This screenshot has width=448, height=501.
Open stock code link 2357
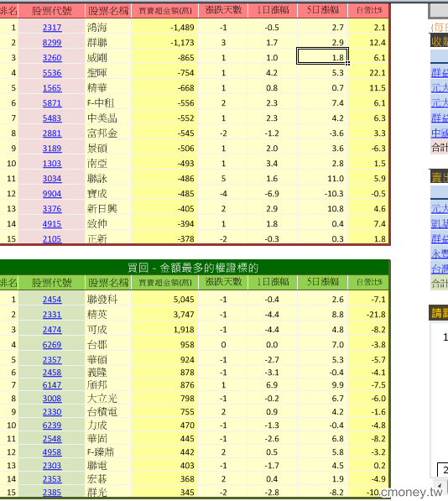[52, 360]
